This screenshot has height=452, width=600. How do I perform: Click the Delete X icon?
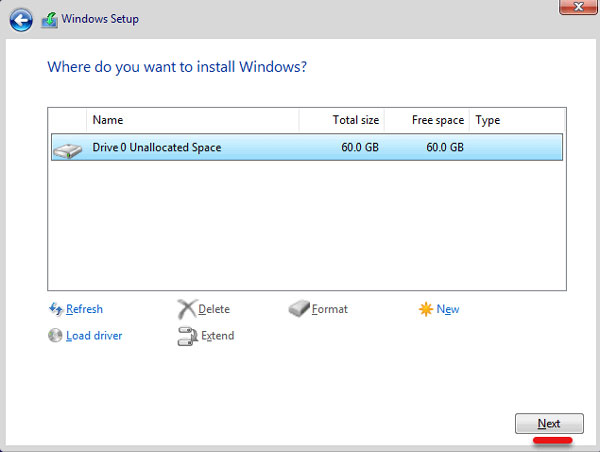[x=186, y=309]
